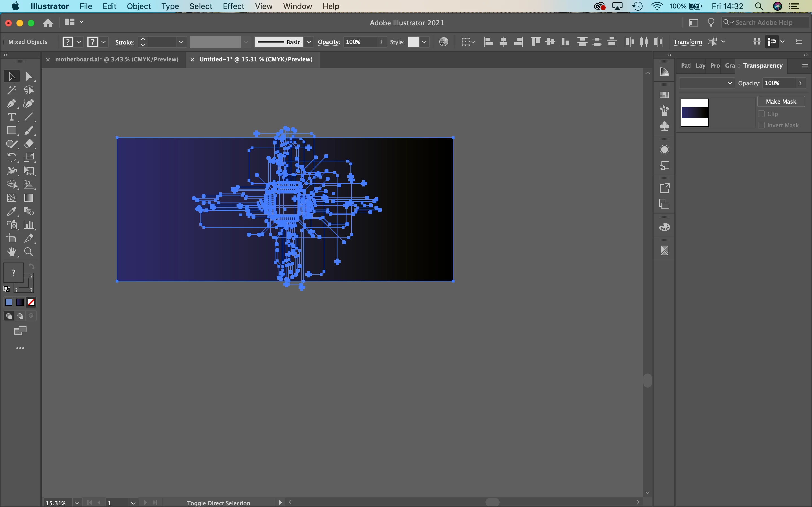The height and width of the screenshot is (507, 812).
Task: Set fill to None swatch
Action: pos(31,303)
